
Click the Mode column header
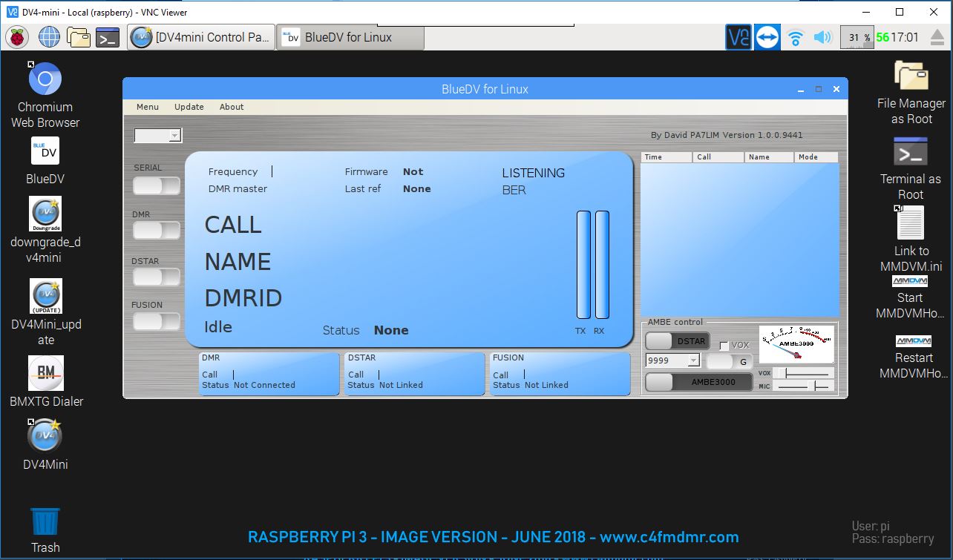816,157
